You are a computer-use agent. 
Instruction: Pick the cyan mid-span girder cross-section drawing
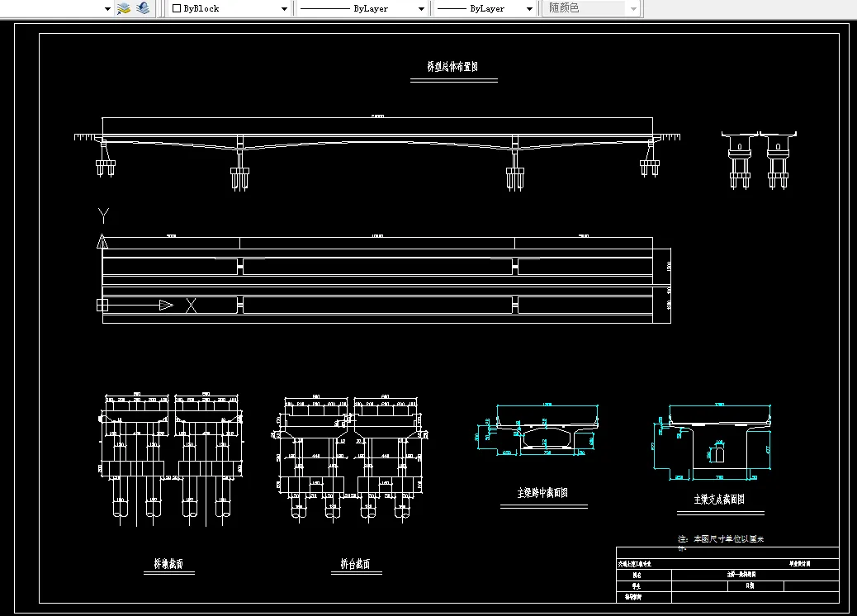tap(536, 429)
